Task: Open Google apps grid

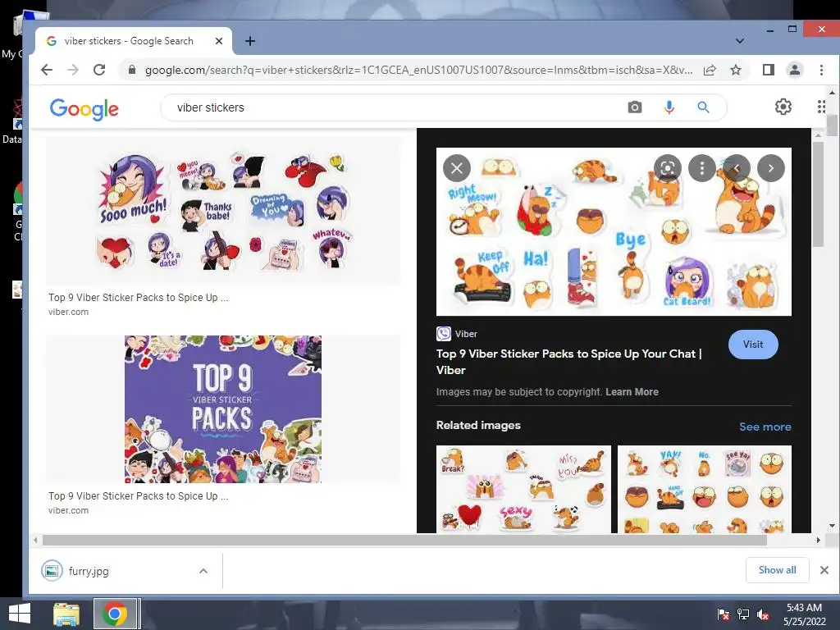Action: point(822,107)
